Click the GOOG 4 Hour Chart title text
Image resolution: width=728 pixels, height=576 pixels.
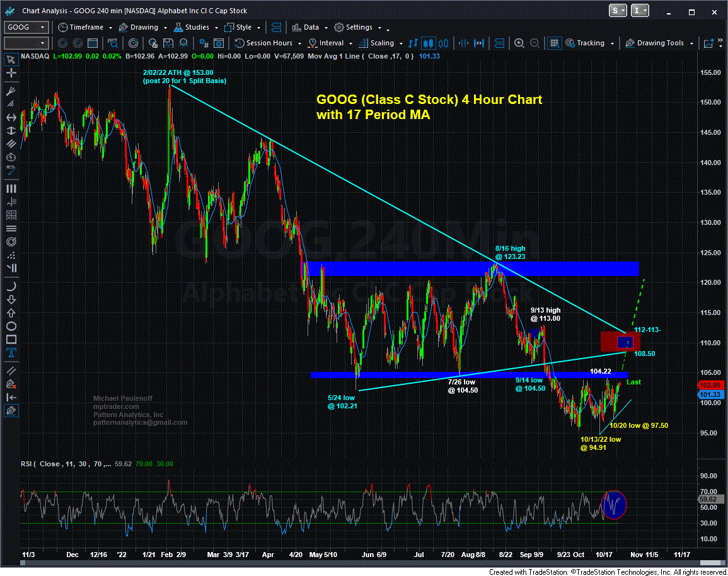[x=429, y=107]
